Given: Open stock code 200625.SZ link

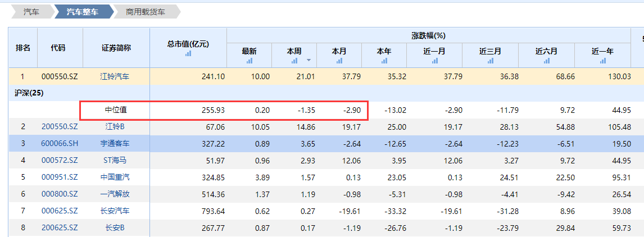Looking at the screenshot, I should coord(60,227).
